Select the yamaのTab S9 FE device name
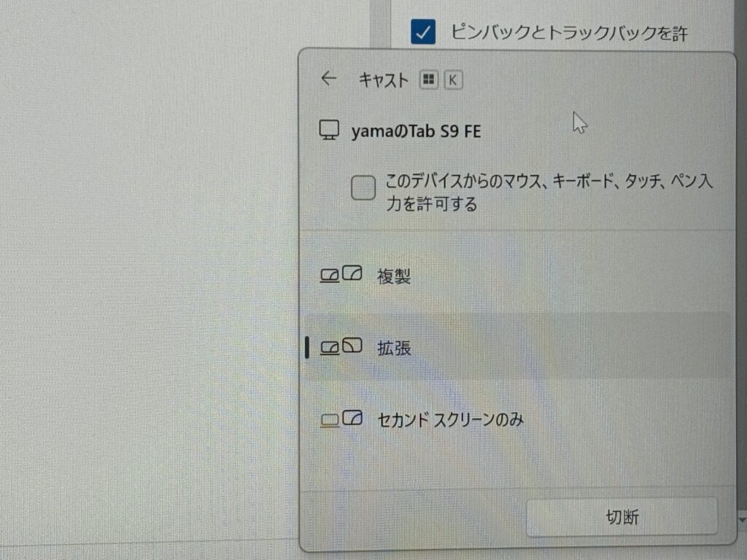The height and width of the screenshot is (560, 747). (x=416, y=131)
